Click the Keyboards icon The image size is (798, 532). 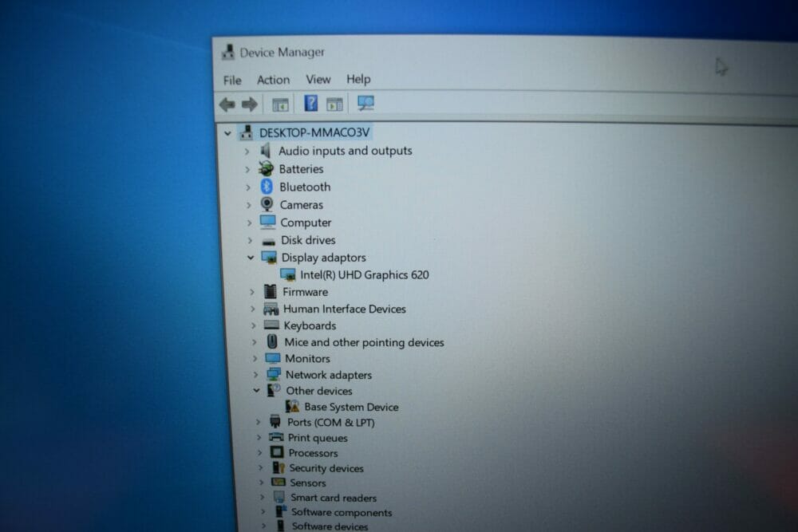[x=271, y=325]
